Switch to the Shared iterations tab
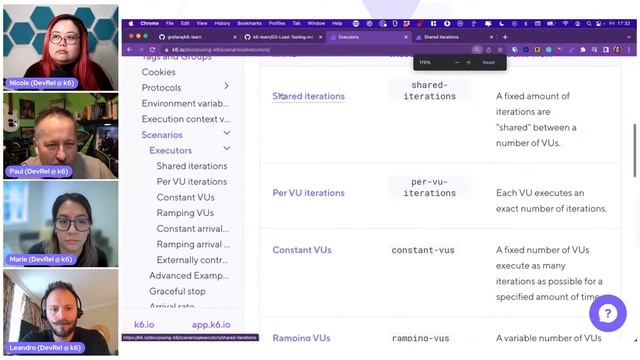 (454, 37)
